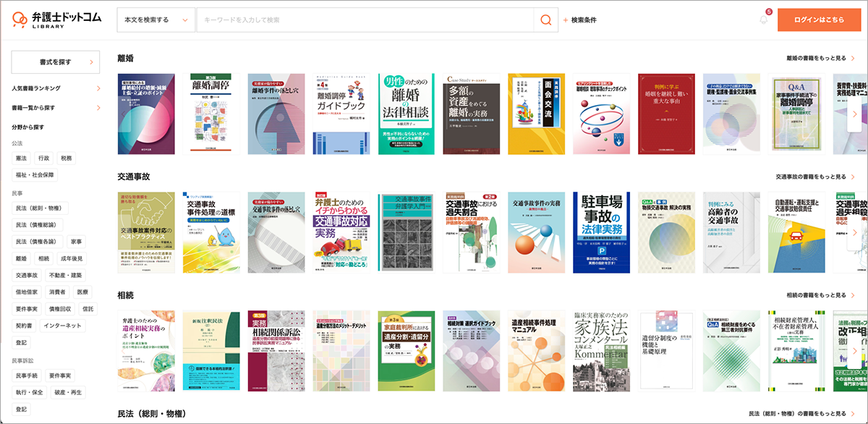Toggle the 憲法 category filter tag

coord(20,158)
